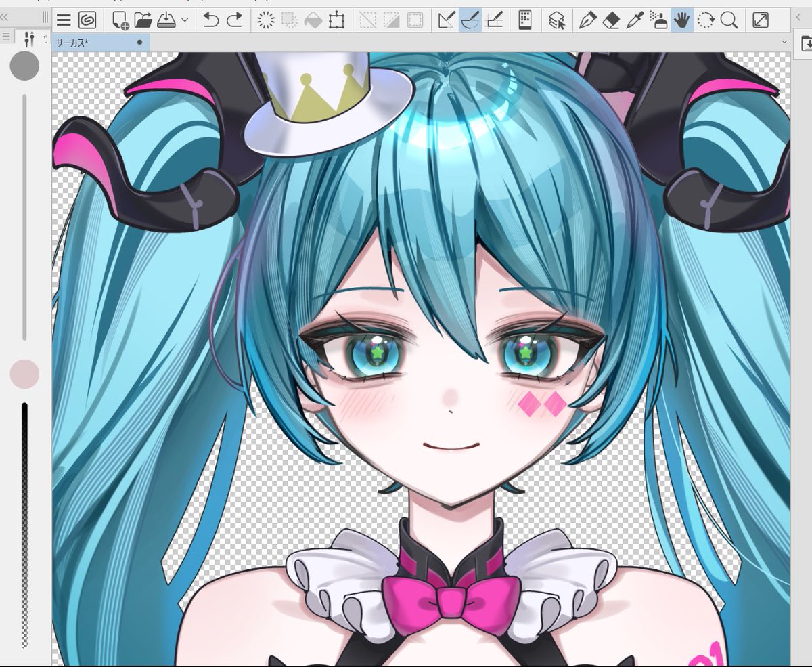Open the smartphone companion mode icon
Image resolution: width=812 pixels, height=667 pixels.
[x=524, y=20]
